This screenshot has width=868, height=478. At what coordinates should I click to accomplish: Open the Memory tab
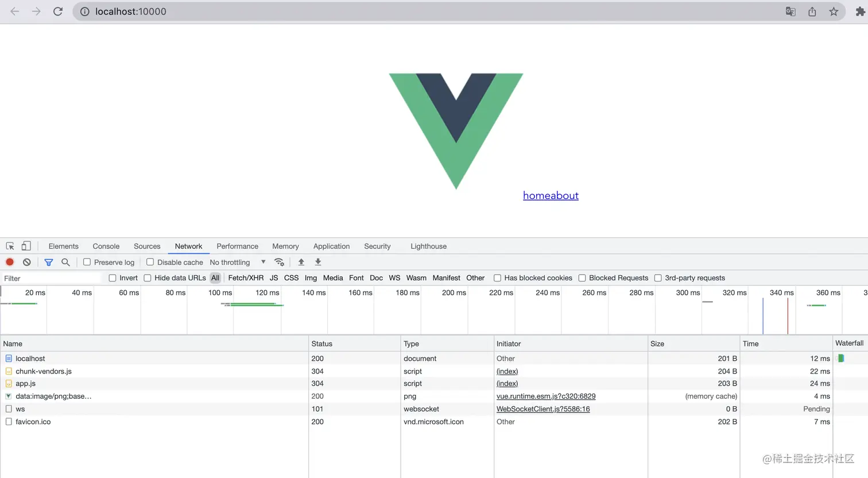tap(285, 246)
